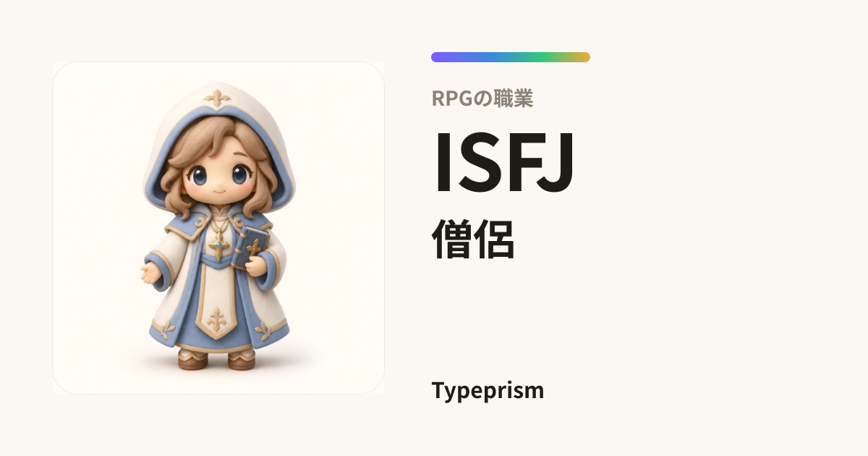Open the Typeprism brand link
This screenshot has height=456, width=868.
[488, 390]
